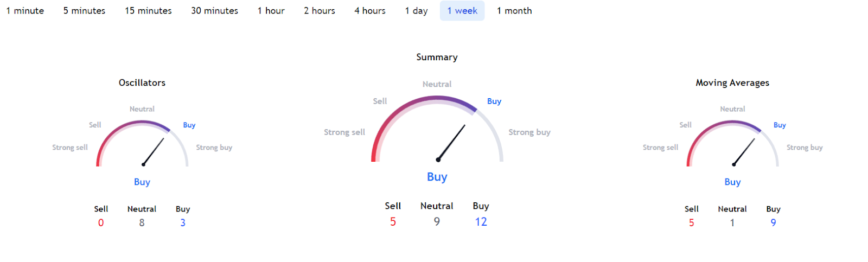Switch to 2 hours timeframe

(319, 11)
